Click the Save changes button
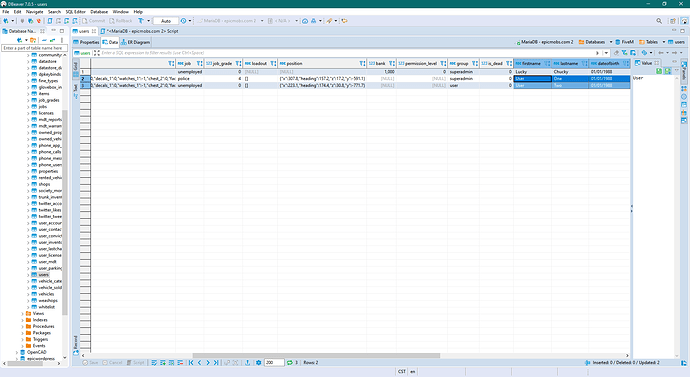This screenshot has width=690, height=377. tap(91, 362)
